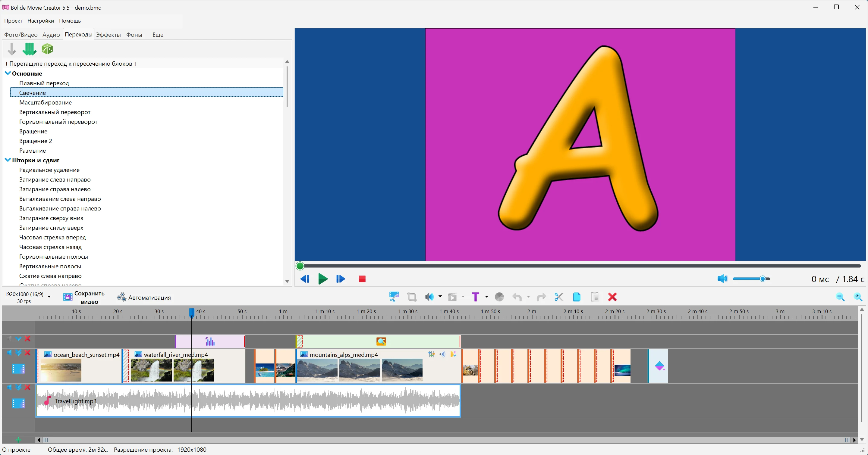Open the 1920x1080 resolution dropdown arrow

tap(49, 297)
